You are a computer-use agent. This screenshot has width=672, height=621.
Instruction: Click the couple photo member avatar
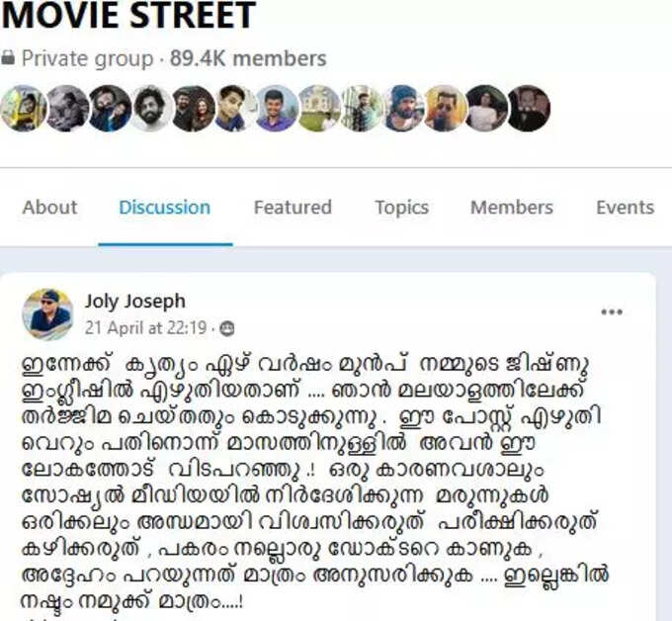(x=194, y=109)
